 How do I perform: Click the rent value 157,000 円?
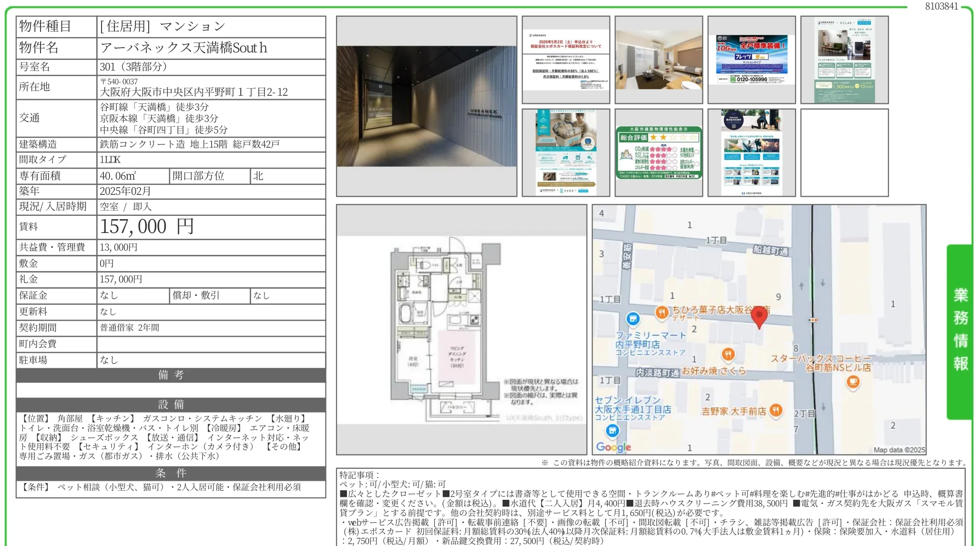[147, 227]
